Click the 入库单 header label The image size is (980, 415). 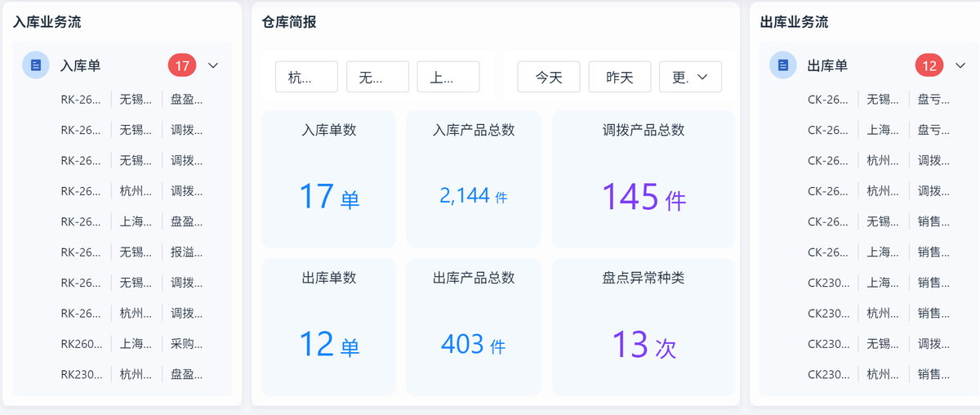click(x=81, y=65)
